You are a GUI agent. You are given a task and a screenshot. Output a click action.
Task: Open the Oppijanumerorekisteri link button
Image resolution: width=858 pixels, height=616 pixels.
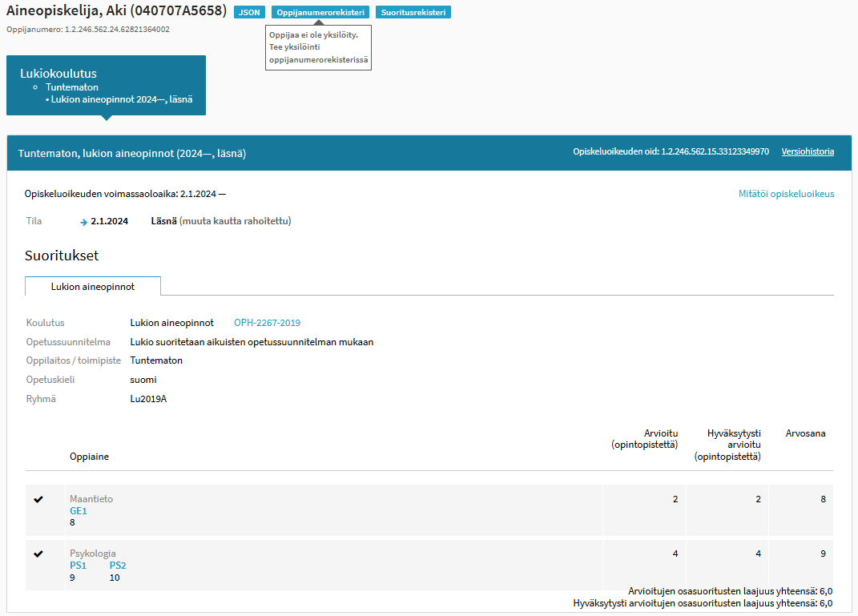pyautogui.click(x=320, y=13)
